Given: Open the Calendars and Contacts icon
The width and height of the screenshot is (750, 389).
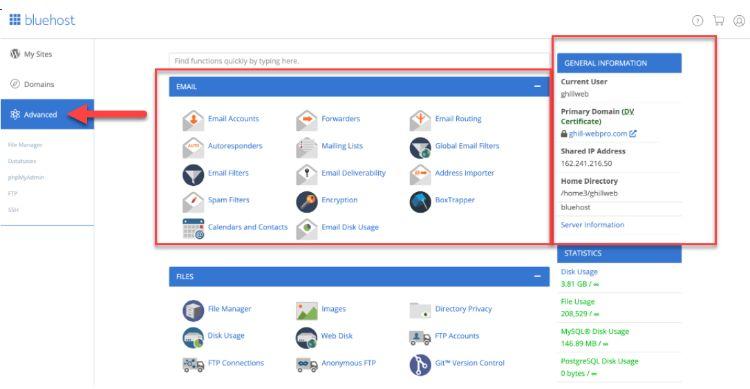Looking at the screenshot, I should (193, 228).
